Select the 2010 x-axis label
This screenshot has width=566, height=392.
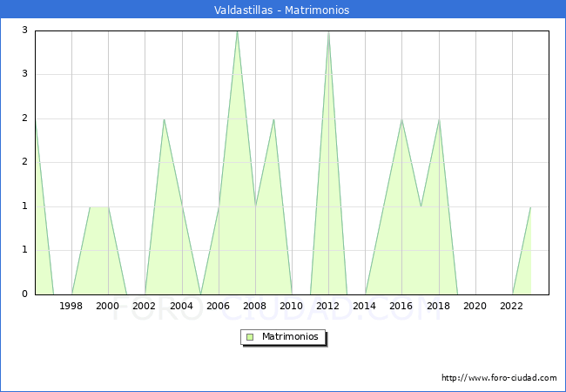point(292,306)
